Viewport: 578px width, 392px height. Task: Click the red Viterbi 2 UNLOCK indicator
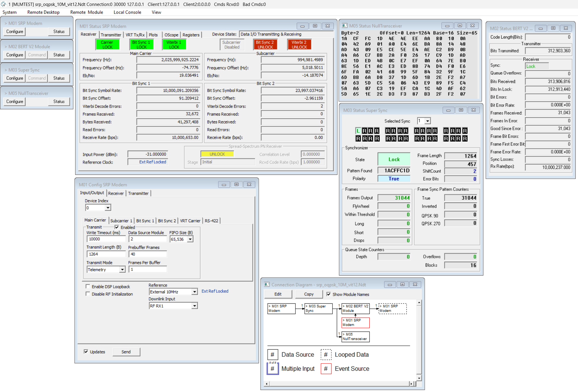pyautogui.click(x=299, y=44)
